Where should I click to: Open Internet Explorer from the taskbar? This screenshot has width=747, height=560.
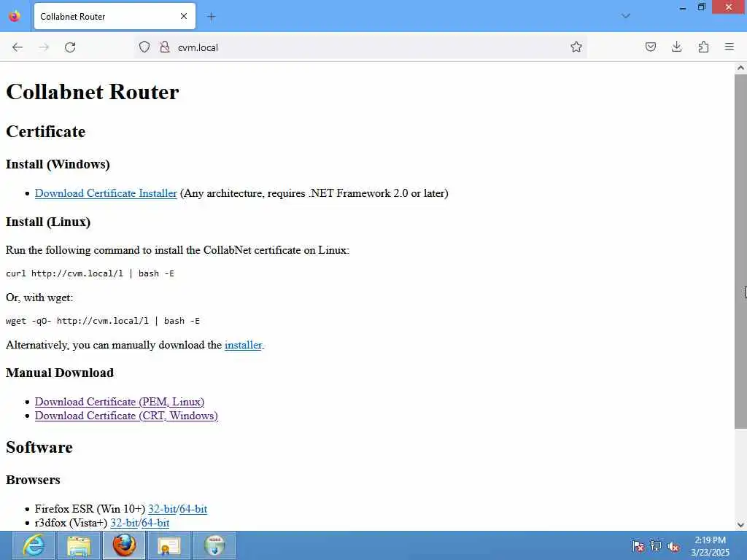[x=34, y=545]
